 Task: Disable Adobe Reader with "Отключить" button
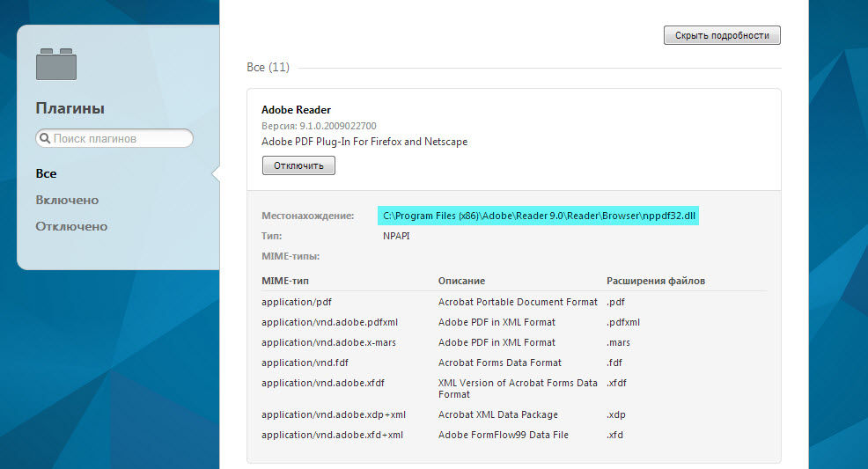(x=298, y=165)
